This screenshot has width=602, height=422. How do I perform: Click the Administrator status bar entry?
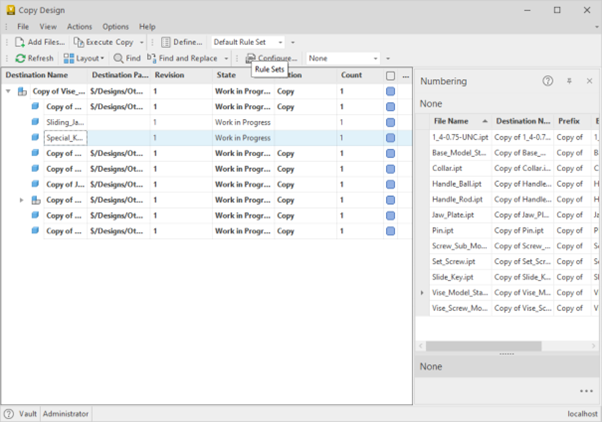[66, 414]
